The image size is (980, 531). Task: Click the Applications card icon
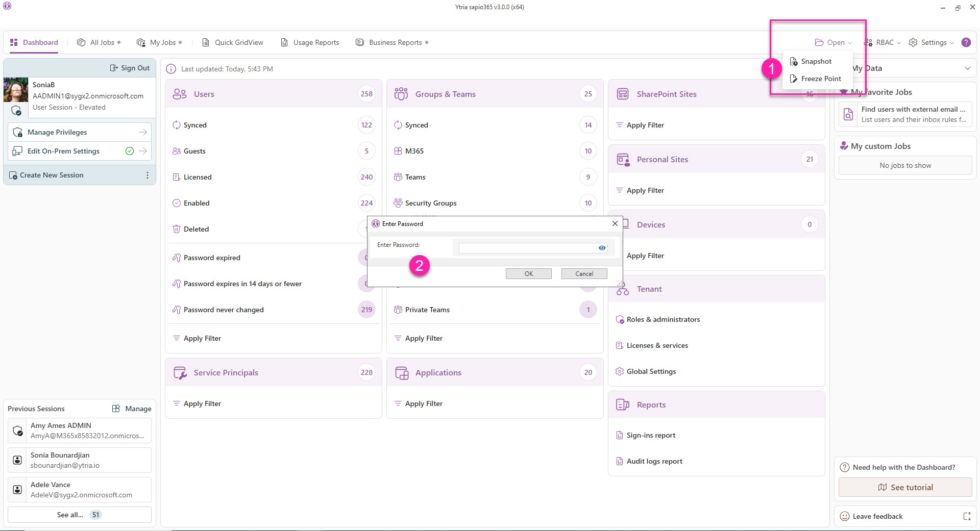pyautogui.click(x=402, y=373)
